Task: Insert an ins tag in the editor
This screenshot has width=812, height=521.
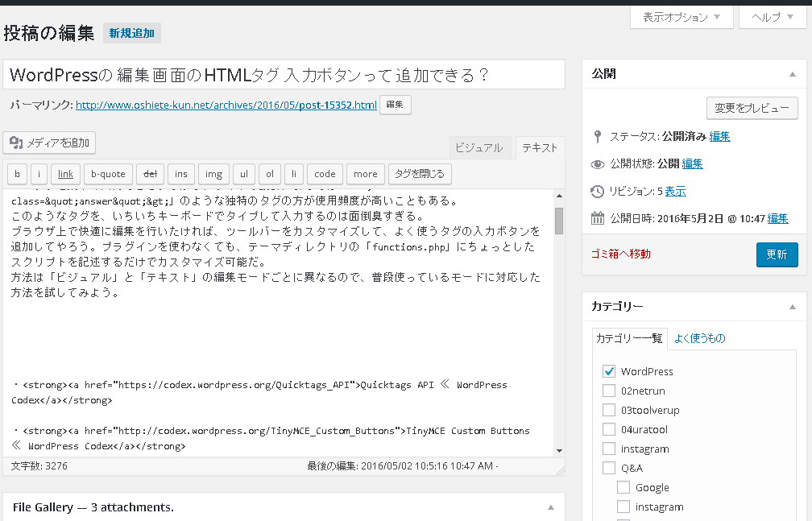Action: [181, 174]
